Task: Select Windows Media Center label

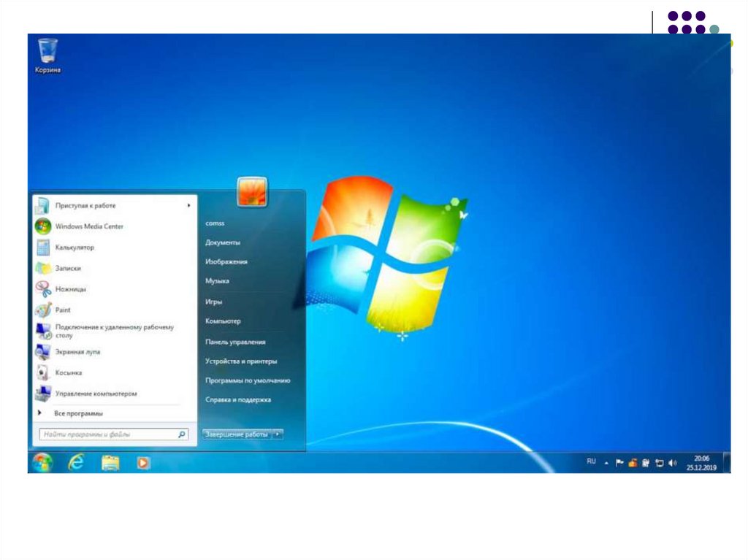Action: tap(89, 226)
